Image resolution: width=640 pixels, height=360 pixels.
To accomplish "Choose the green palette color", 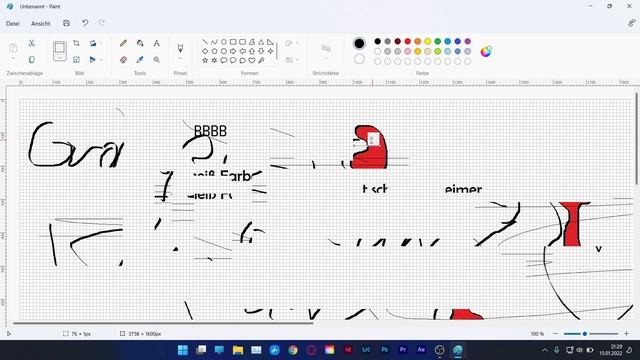I will point(438,41).
